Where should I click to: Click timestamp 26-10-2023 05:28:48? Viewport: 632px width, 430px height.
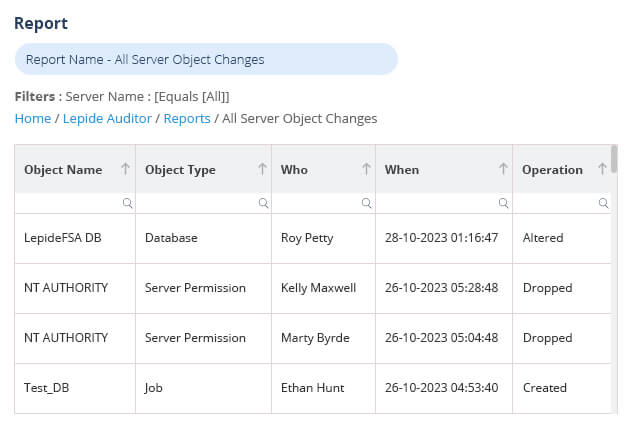tap(441, 288)
